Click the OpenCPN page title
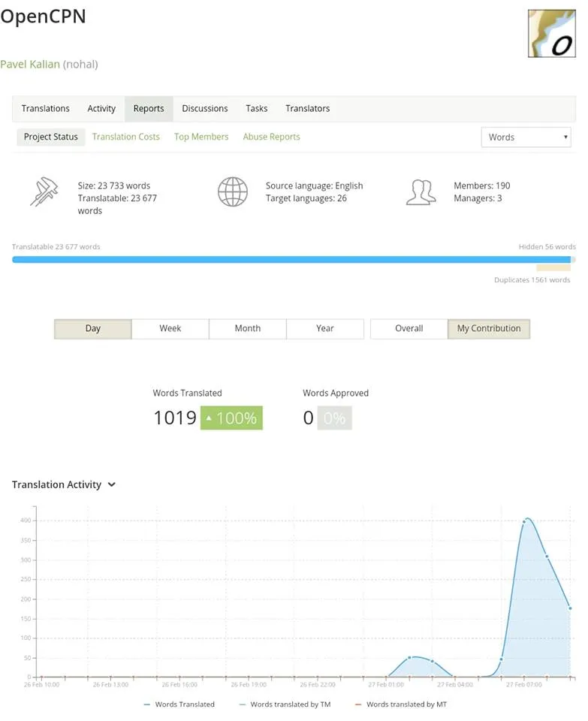The width and height of the screenshot is (588, 721). 43,17
